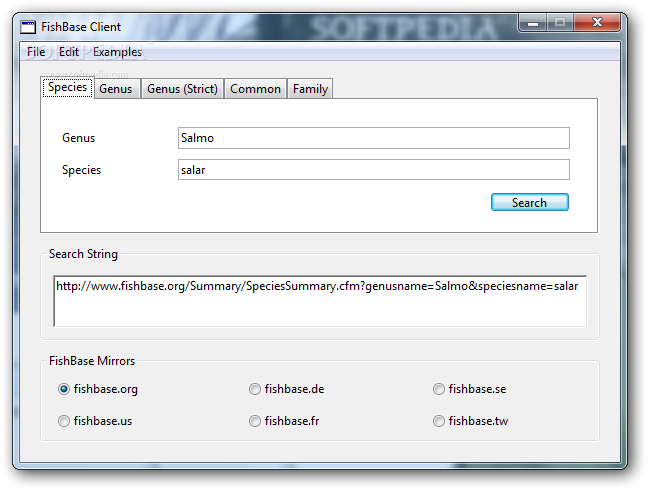
Task: Open the Examples menu
Action: click(x=117, y=52)
